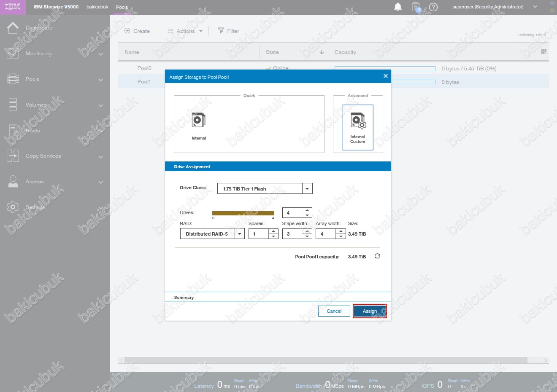Click the Assign button

370,311
